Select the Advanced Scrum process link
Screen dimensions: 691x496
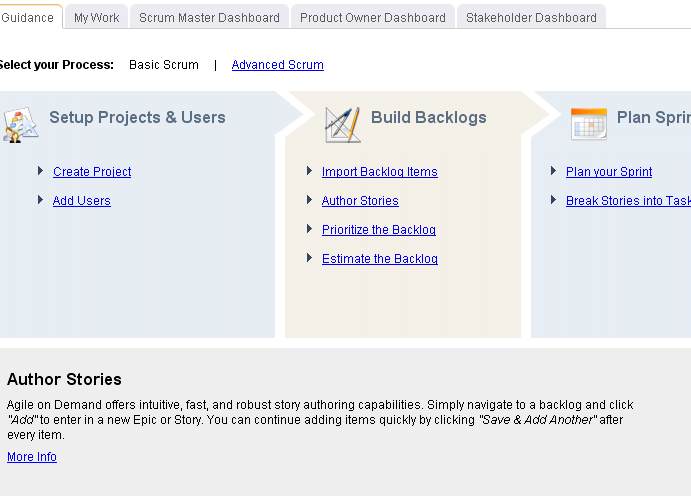277,65
